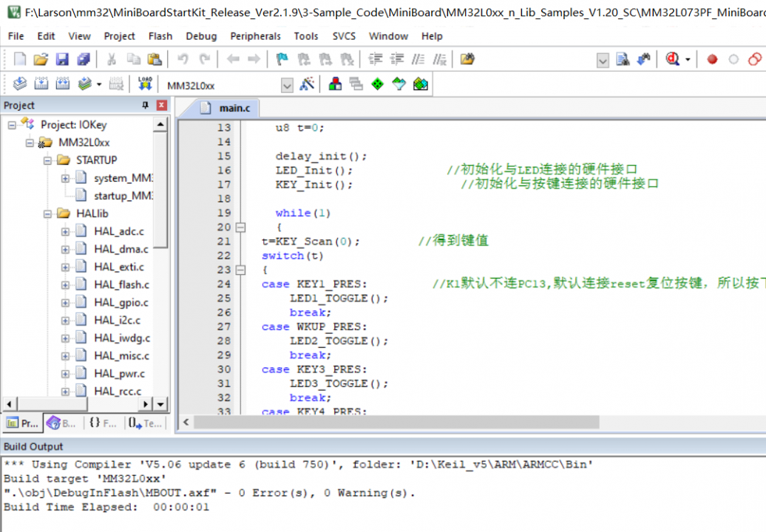Open the Pack Installer icon
The height and width of the screenshot is (532, 766).
tap(421, 84)
